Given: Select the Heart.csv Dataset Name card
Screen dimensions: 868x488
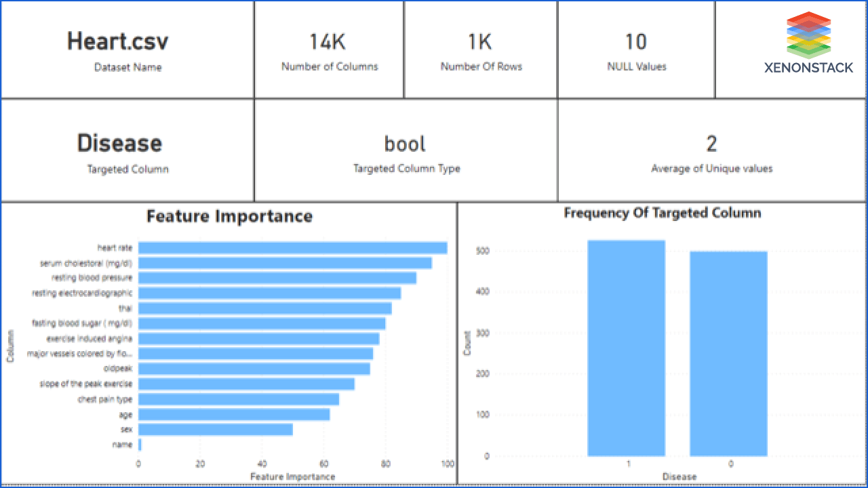Looking at the screenshot, I should [x=127, y=49].
